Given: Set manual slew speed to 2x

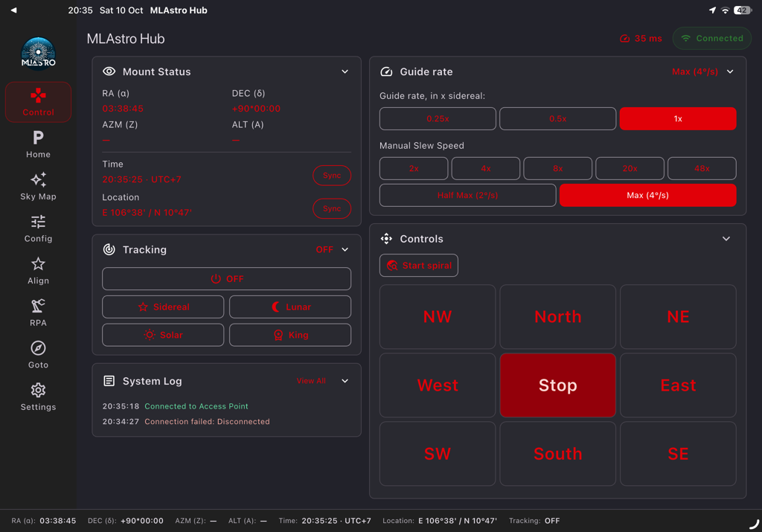Looking at the screenshot, I should (x=414, y=169).
